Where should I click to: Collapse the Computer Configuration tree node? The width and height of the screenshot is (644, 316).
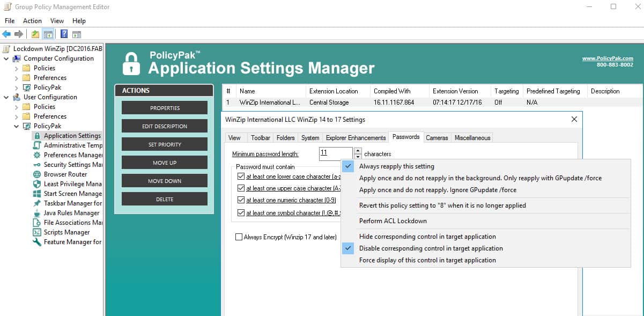point(6,58)
